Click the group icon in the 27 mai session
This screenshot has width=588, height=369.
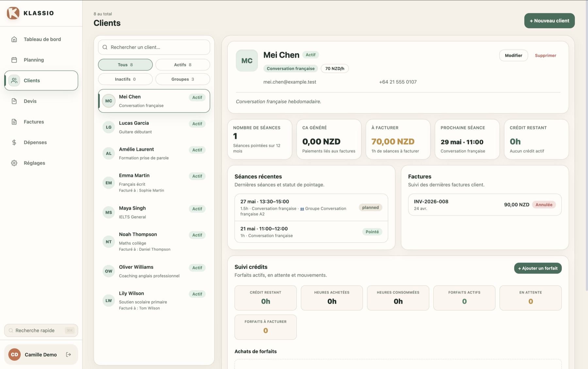[x=302, y=209]
